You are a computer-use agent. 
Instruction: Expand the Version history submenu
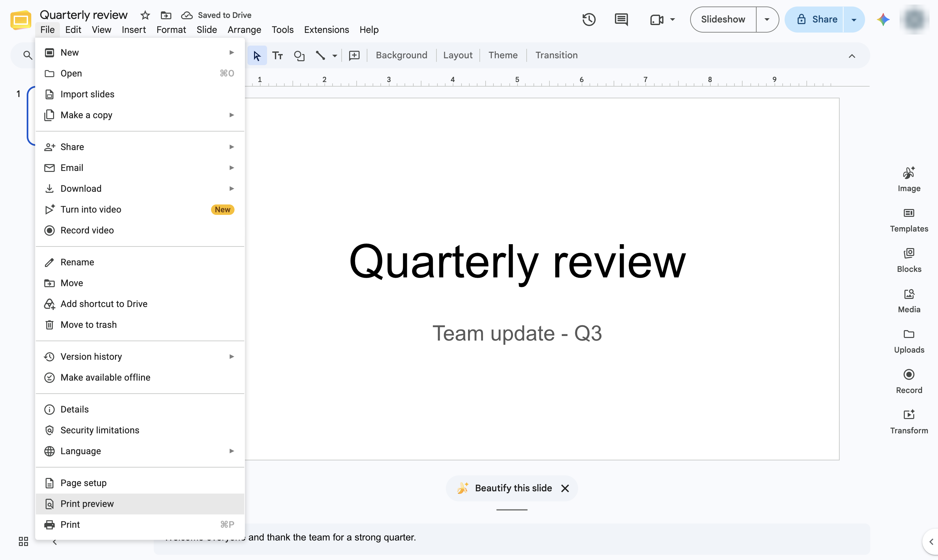pyautogui.click(x=140, y=357)
